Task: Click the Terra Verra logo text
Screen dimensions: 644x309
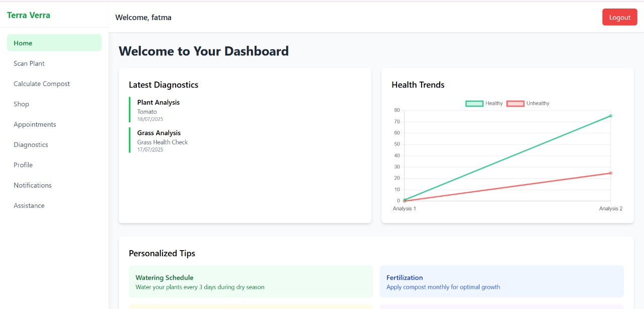Action: (29, 15)
